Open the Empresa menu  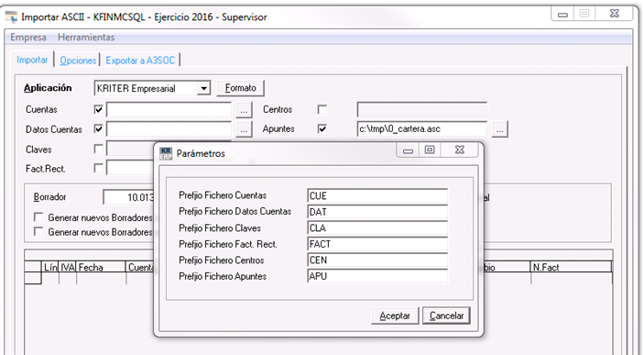27,37
